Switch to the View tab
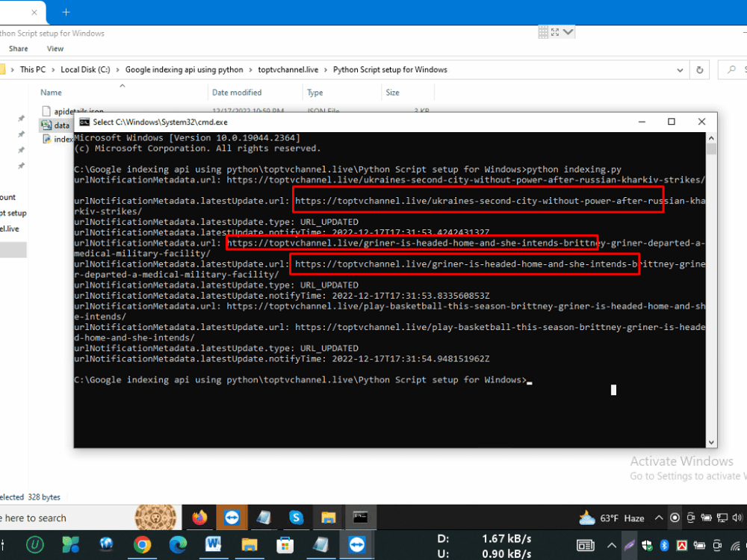Image resolution: width=747 pixels, height=560 pixels. [x=55, y=49]
